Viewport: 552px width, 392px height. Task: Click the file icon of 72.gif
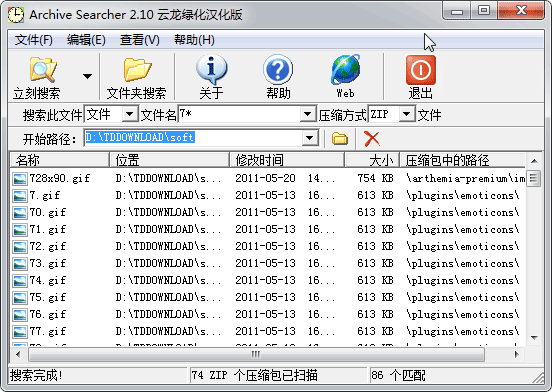point(19,247)
